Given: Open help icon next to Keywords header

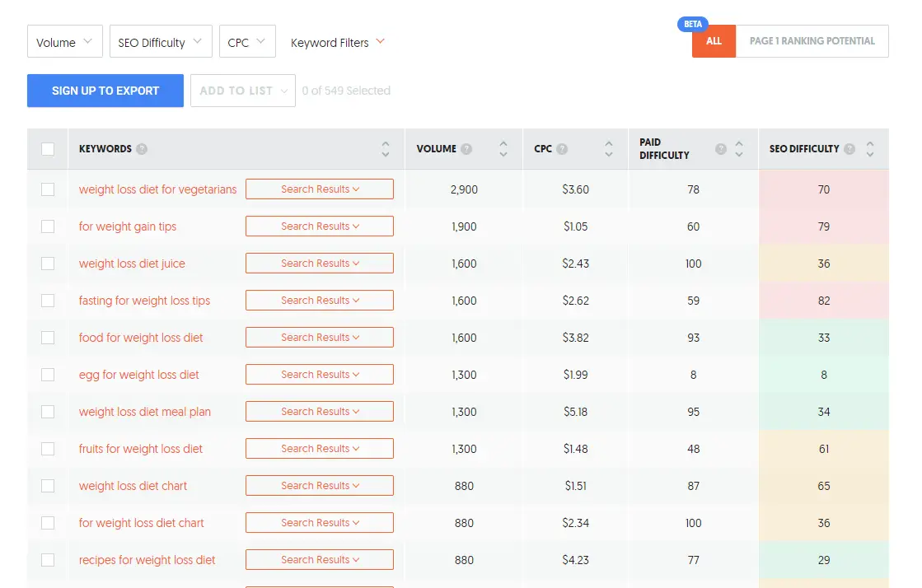Looking at the screenshot, I should point(142,149).
